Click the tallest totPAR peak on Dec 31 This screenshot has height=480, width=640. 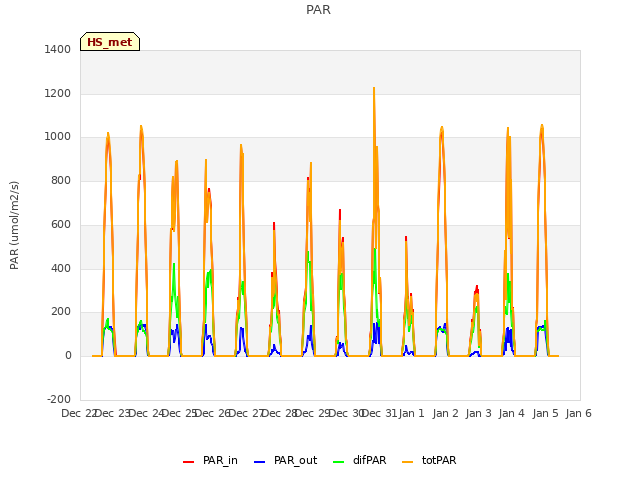coord(374,88)
